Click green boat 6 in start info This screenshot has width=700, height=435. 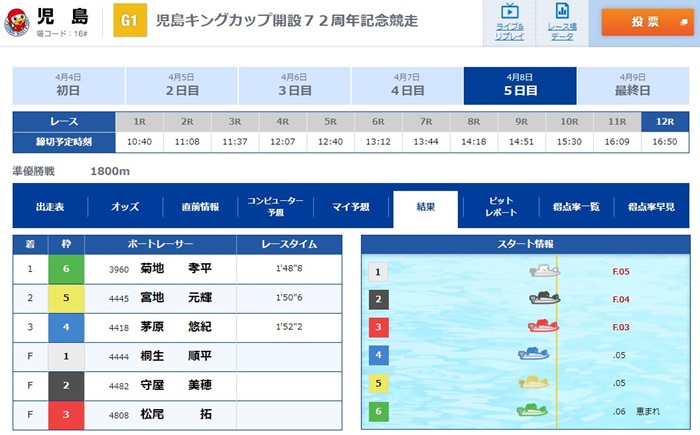pyautogui.click(x=535, y=409)
